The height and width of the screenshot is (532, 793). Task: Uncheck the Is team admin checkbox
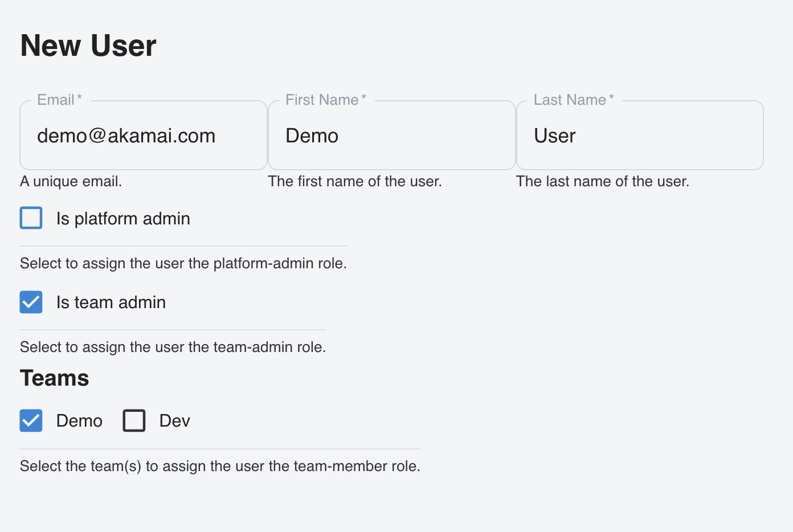(x=31, y=302)
